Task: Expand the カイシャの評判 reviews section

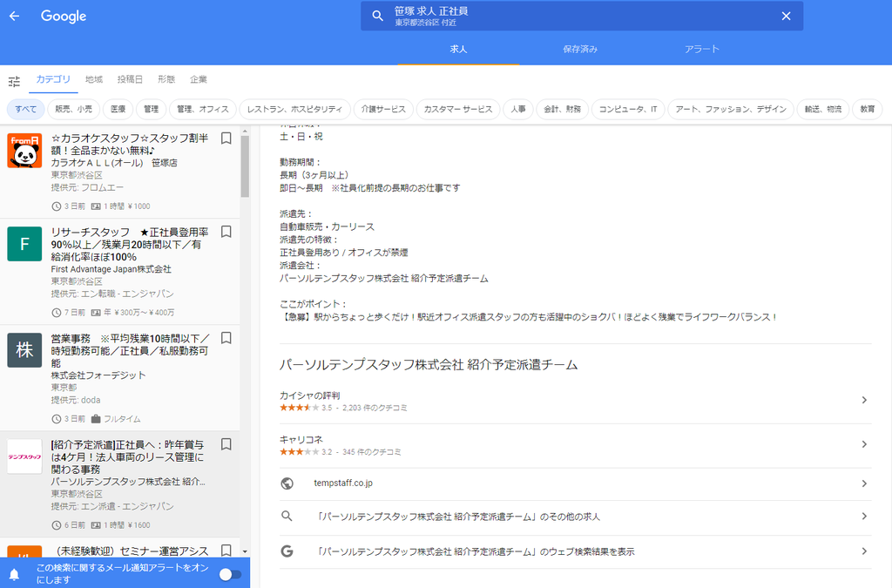Action: [x=863, y=399]
